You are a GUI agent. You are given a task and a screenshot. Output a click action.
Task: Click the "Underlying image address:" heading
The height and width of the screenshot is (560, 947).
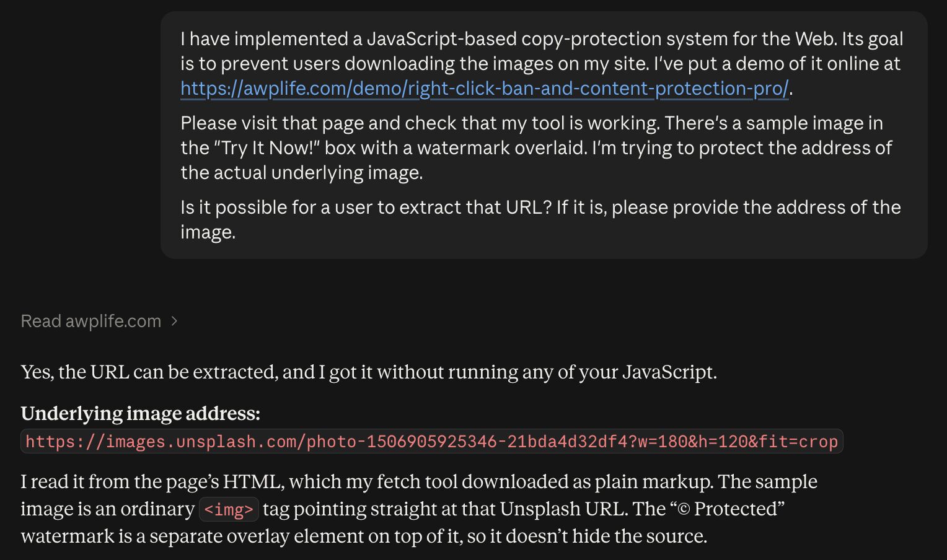[x=141, y=413]
